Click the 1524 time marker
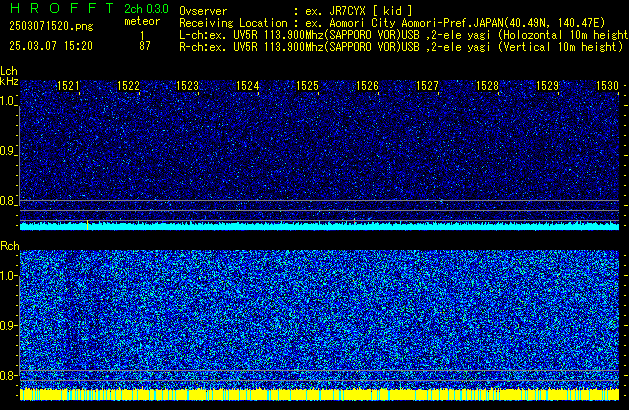629x410 pixels. click(248, 86)
